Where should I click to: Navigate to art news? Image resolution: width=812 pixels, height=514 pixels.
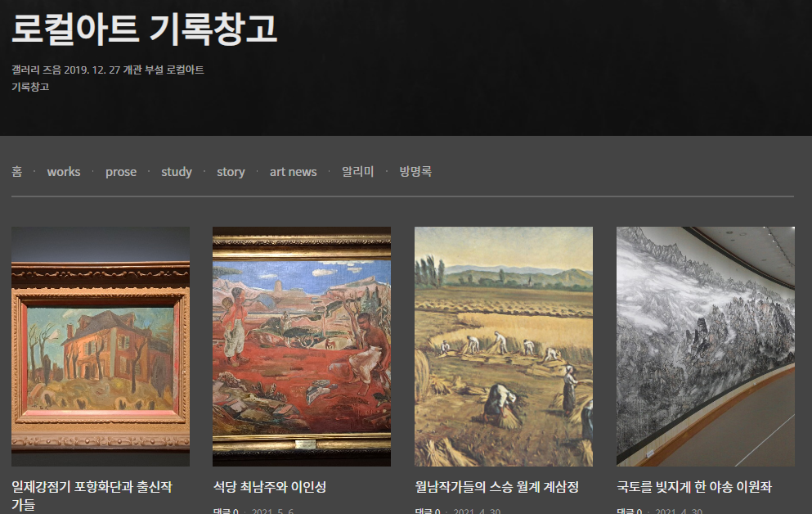click(x=293, y=172)
